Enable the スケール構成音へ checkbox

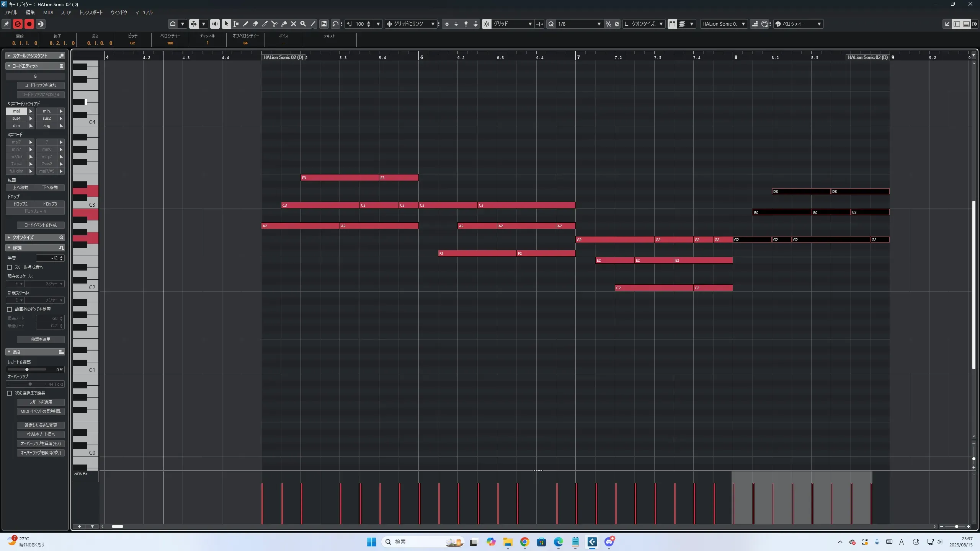pos(10,267)
